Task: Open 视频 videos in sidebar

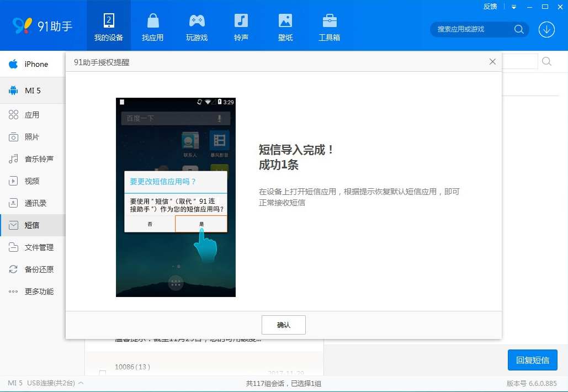Action: pyautogui.click(x=33, y=181)
